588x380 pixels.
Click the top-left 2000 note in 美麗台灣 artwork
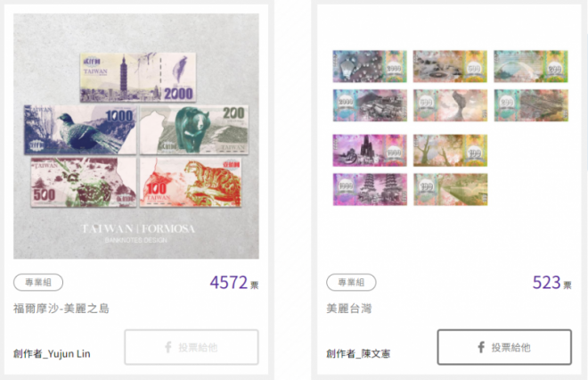(370, 67)
